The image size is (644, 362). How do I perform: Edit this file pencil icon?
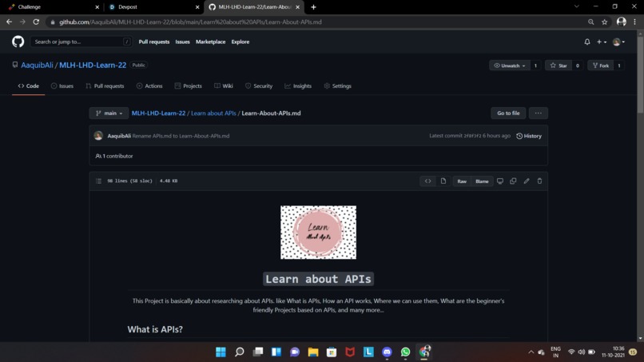pyautogui.click(x=526, y=181)
